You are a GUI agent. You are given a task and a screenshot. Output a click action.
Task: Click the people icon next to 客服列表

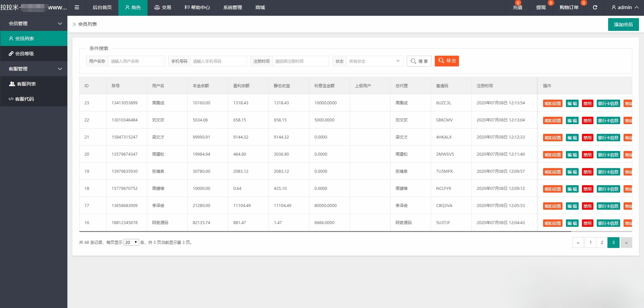11,84
